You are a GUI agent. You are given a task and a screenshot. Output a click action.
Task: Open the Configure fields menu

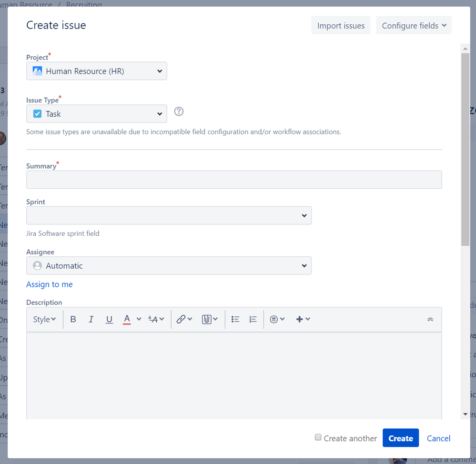pyautogui.click(x=414, y=26)
